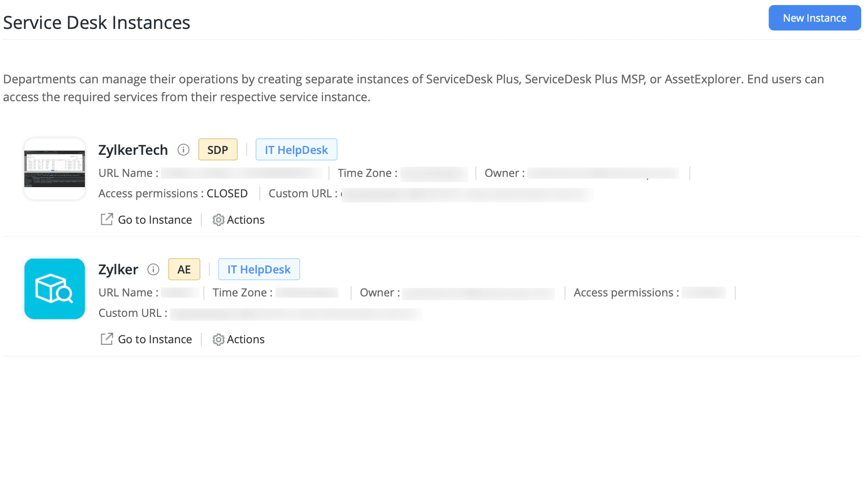Click the Zylker info icon
Image resolution: width=868 pixels, height=484 pixels.
[153, 269]
